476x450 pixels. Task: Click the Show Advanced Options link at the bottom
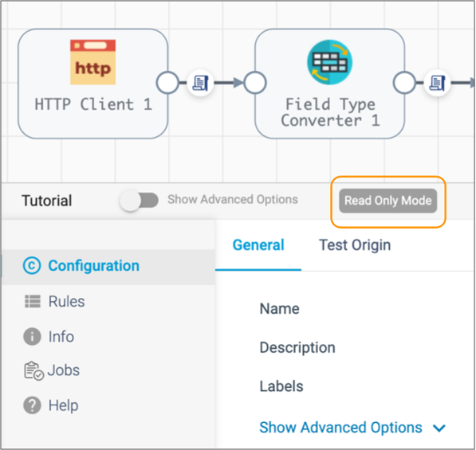340,428
